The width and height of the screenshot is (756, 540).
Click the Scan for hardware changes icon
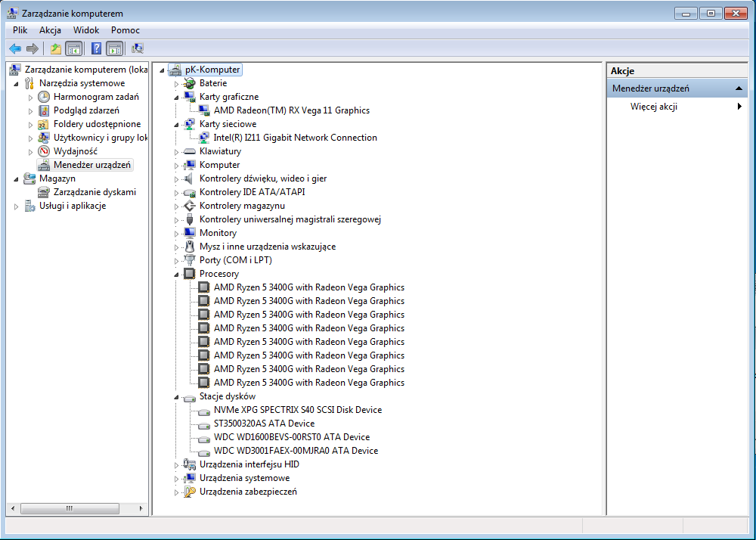click(137, 48)
